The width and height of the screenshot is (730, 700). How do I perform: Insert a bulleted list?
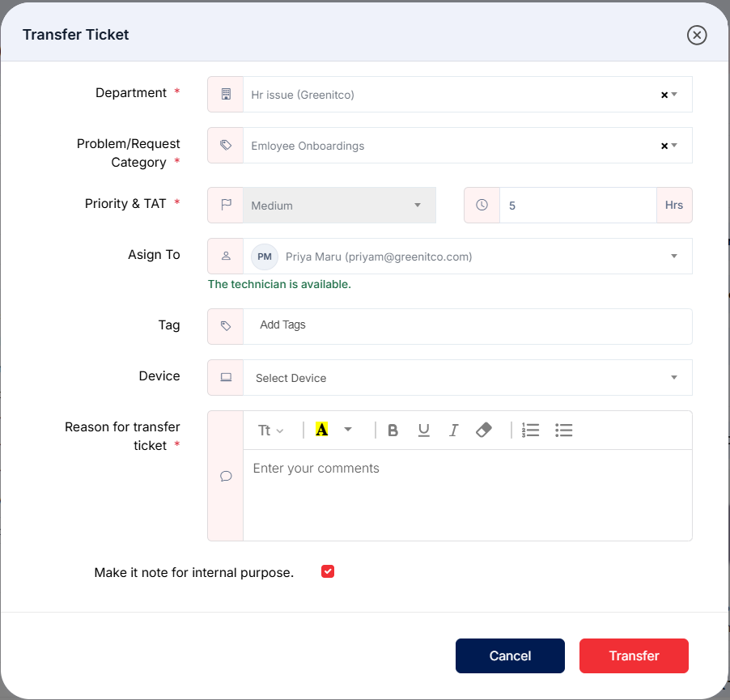564,430
